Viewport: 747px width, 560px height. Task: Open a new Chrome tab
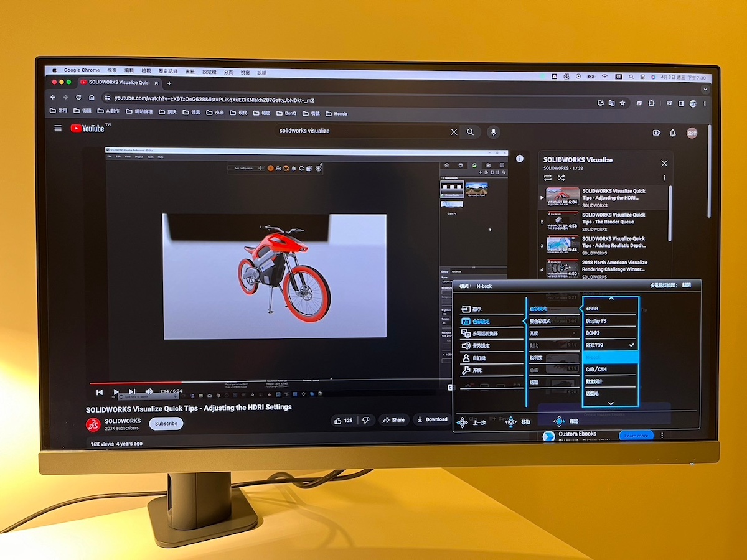point(169,83)
